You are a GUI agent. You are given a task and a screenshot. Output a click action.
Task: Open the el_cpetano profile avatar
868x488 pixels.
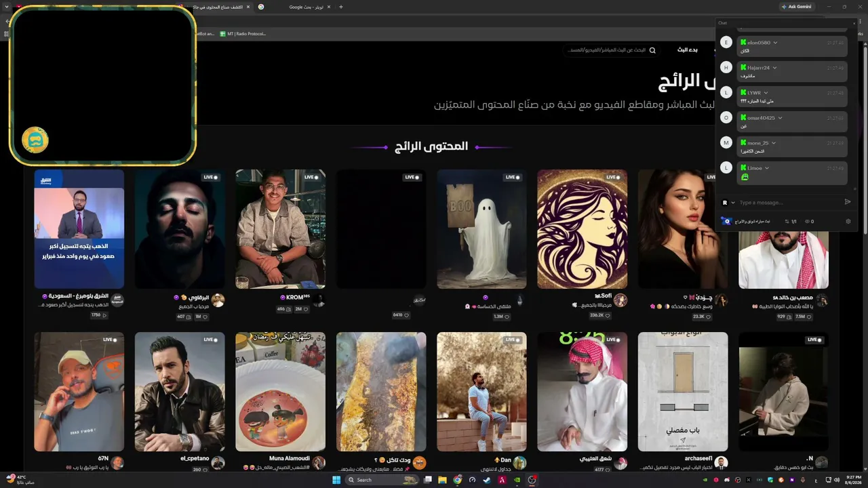point(218,463)
